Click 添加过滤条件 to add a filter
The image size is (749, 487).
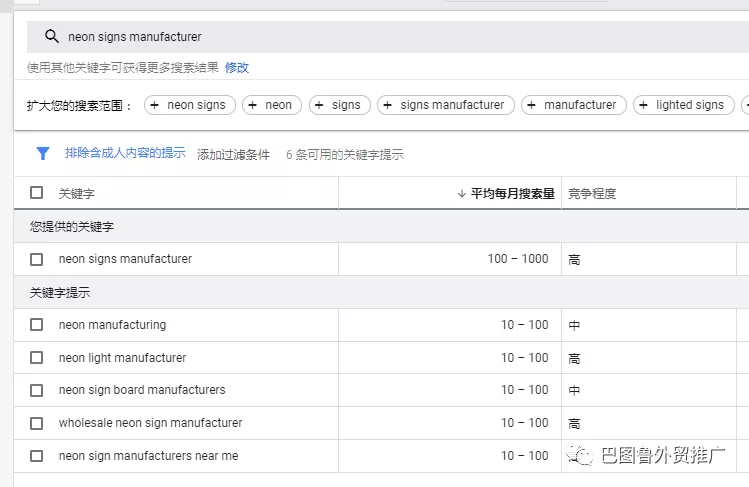pos(234,155)
